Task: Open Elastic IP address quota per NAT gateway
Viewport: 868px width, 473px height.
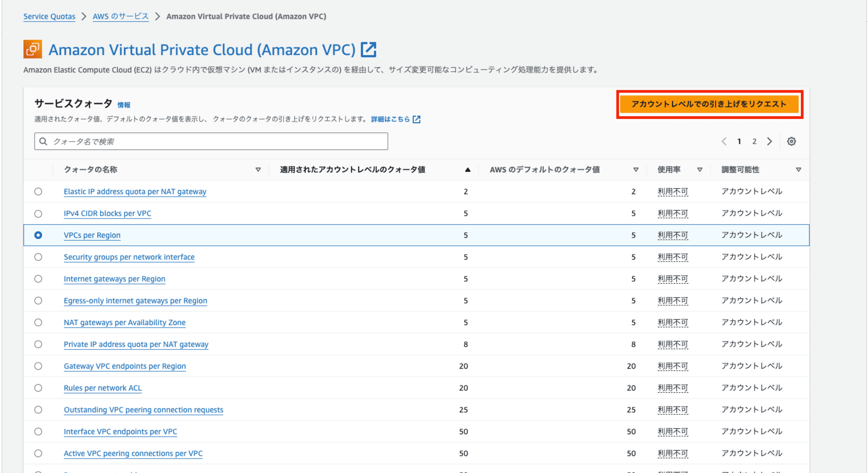Action: [x=135, y=192]
